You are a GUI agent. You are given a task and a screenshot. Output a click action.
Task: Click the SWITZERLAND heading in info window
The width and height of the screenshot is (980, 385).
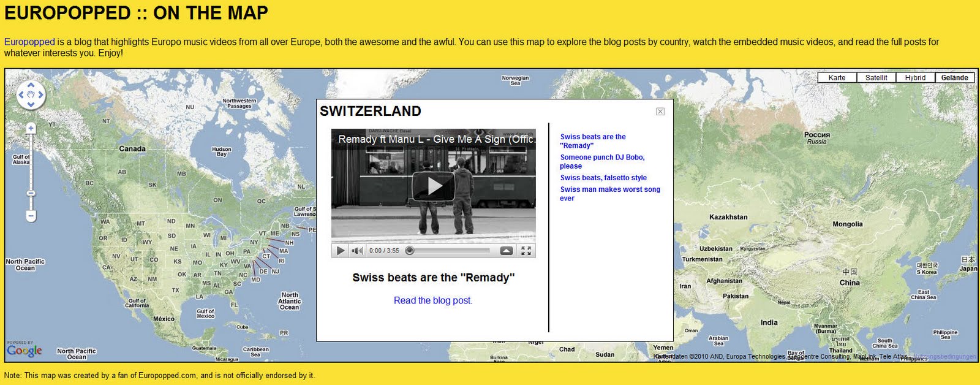(x=371, y=111)
